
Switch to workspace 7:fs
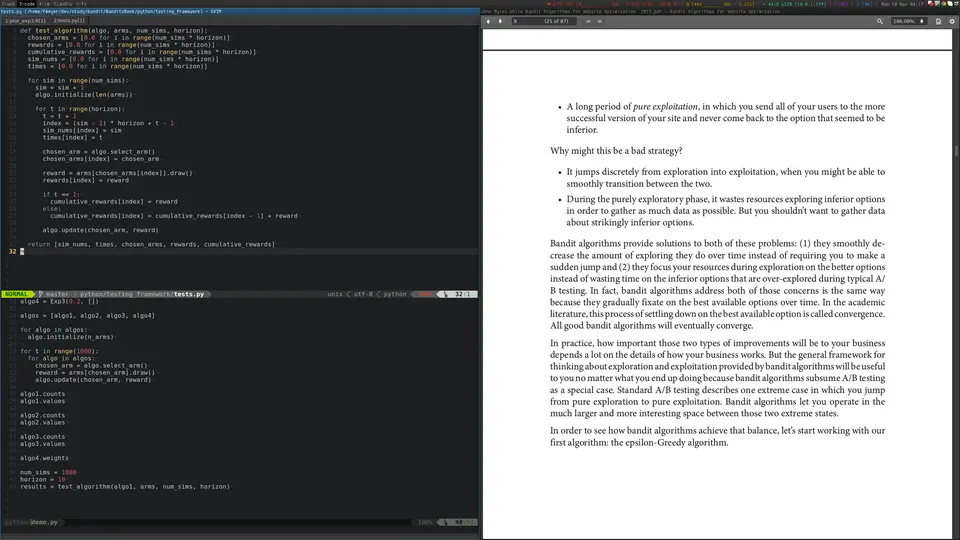81,4
